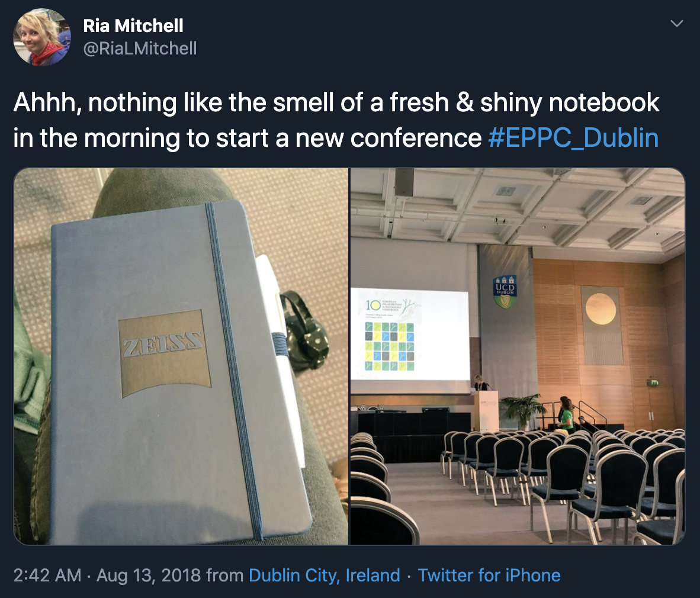
Task: Click Ria Mitchell's profile avatar
Action: pos(41,38)
